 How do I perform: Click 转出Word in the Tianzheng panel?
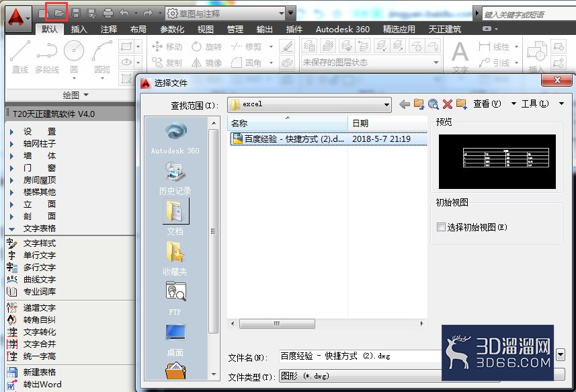click(42, 385)
